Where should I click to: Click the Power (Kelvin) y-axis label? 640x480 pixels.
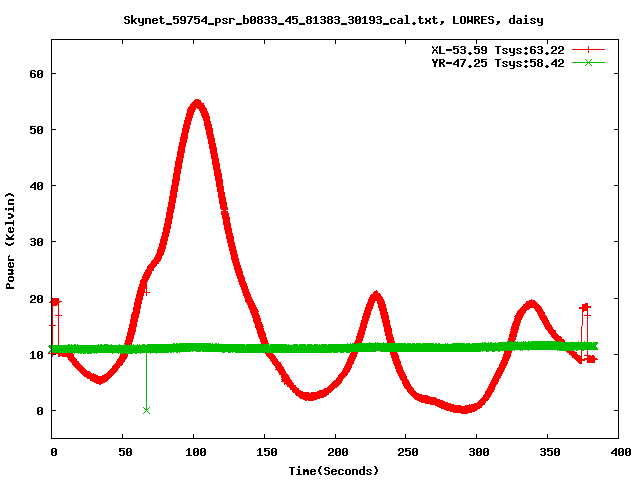point(10,241)
